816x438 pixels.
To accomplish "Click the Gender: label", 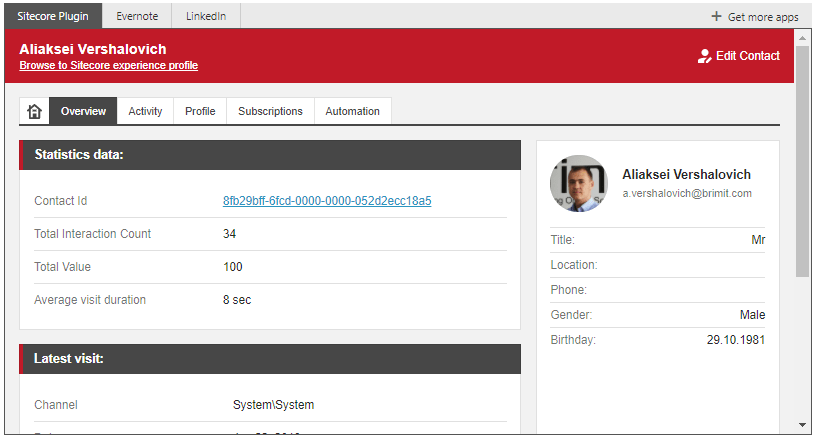I will click(x=571, y=315).
